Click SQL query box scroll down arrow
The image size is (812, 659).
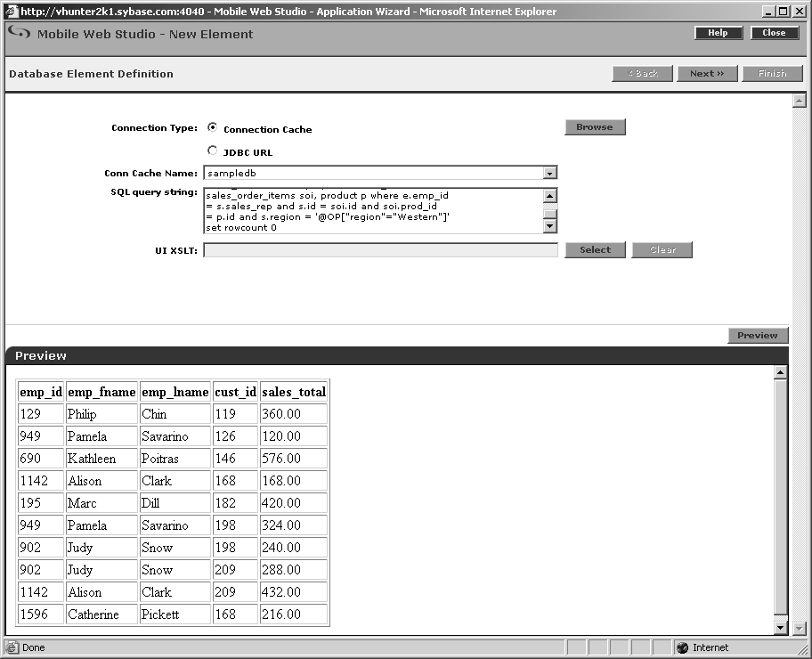point(550,226)
